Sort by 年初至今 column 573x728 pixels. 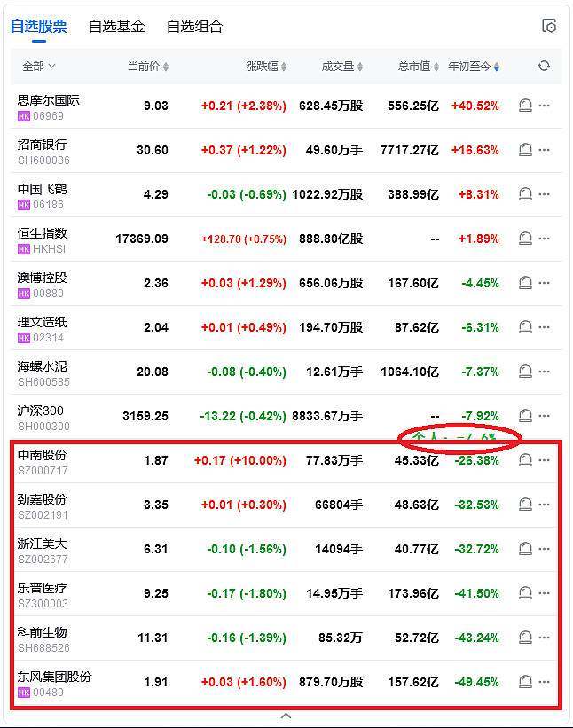(x=474, y=67)
